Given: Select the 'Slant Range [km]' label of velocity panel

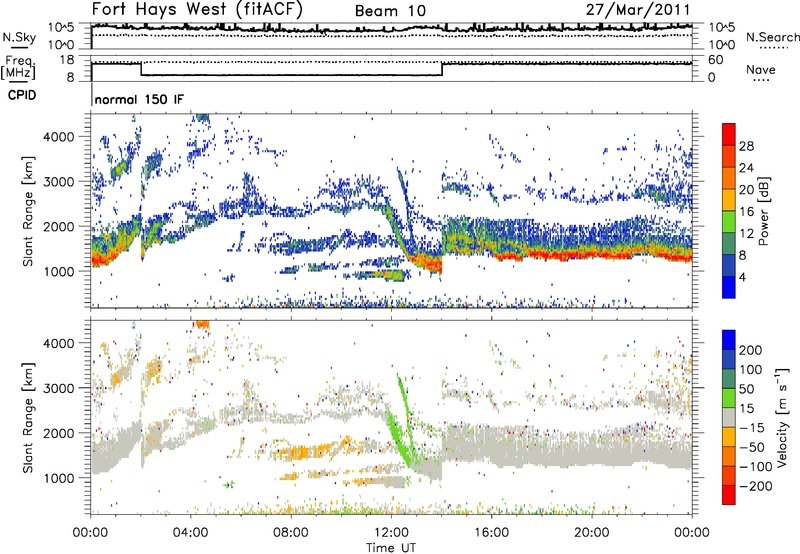Looking at the screenshot, I should point(28,417).
